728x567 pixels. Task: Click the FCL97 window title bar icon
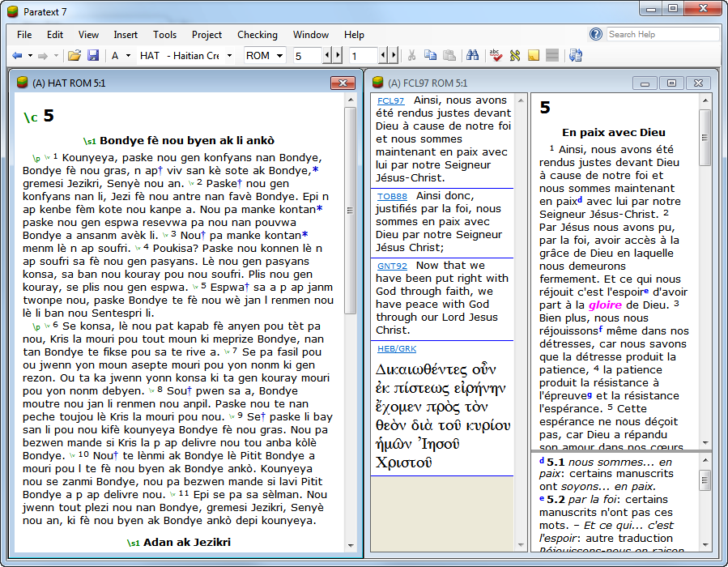378,82
